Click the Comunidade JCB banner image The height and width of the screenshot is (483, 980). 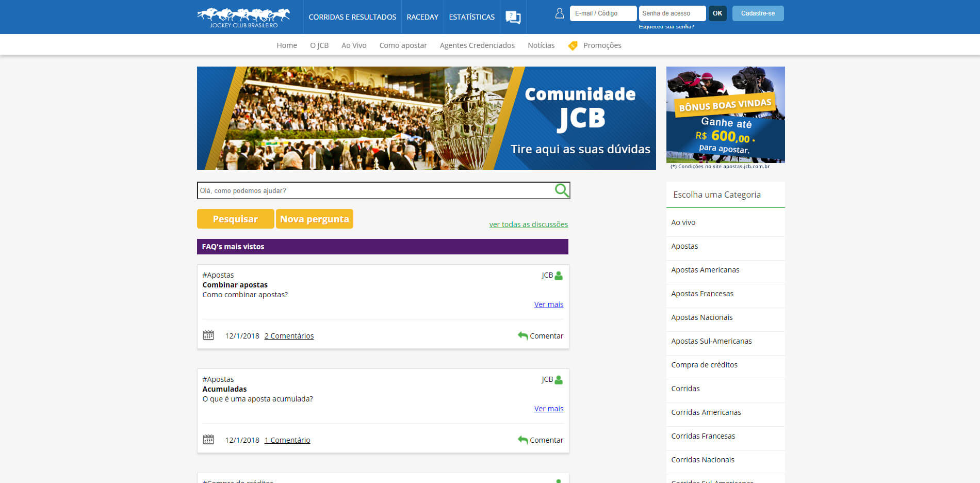(x=427, y=118)
